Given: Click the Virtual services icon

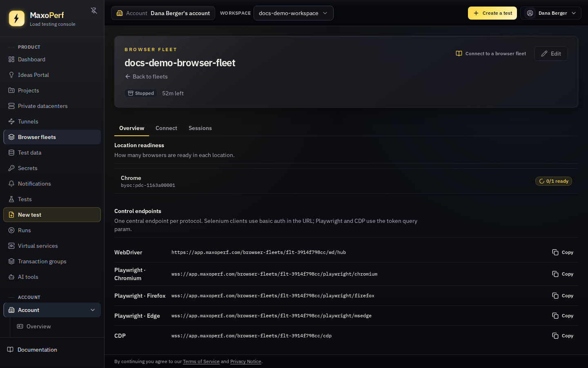Looking at the screenshot, I should (11, 246).
